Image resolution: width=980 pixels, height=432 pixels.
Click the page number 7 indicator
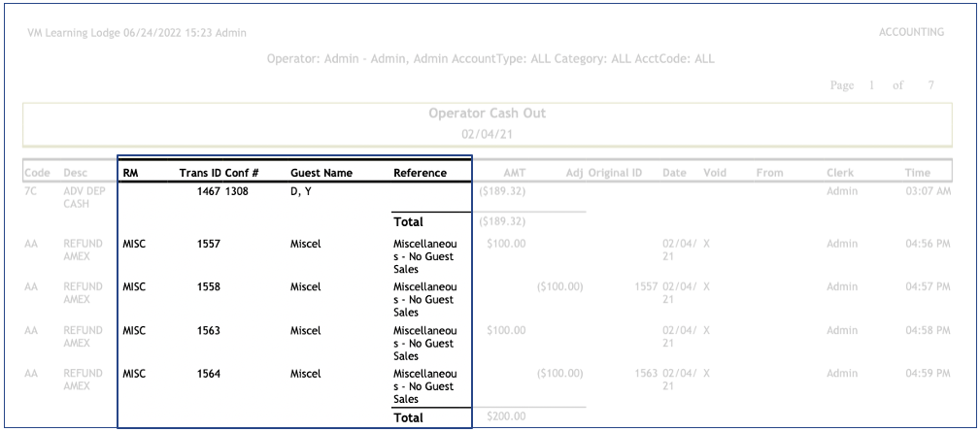tap(931, 85)
